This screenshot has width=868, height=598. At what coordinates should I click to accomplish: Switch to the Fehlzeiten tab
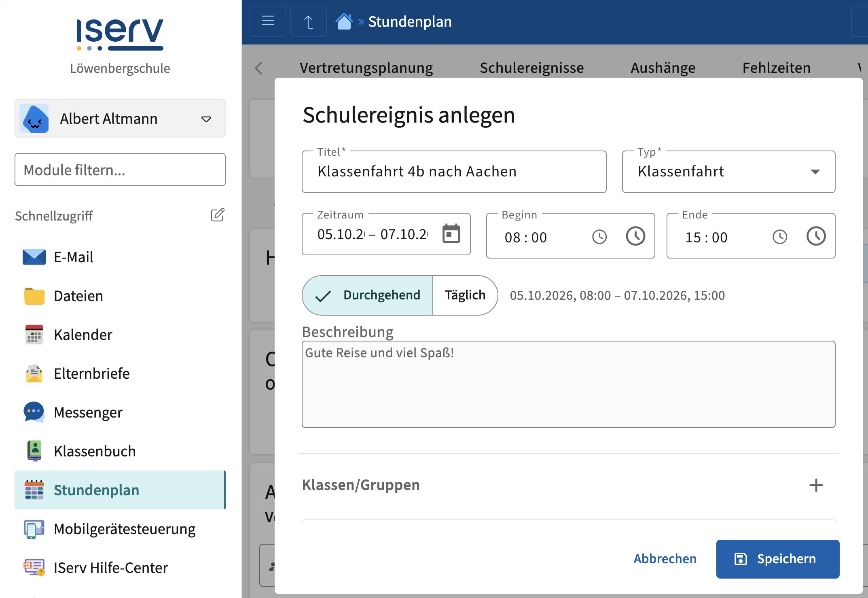tap(776, 68)
